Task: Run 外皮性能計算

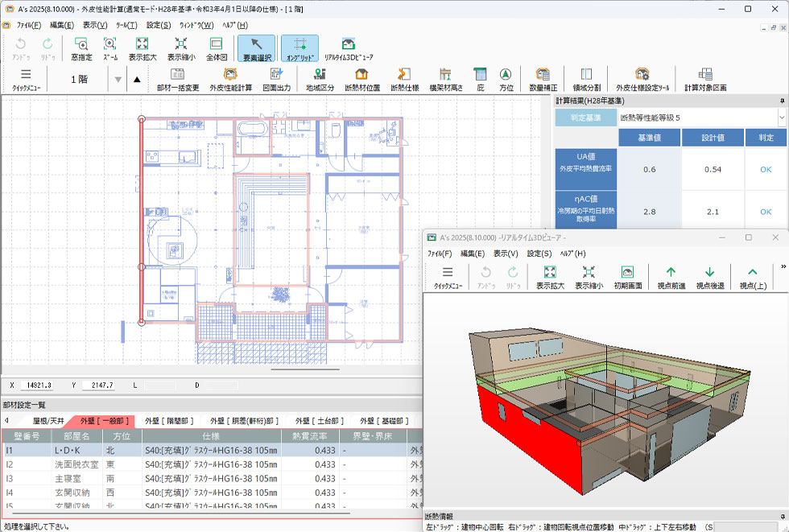Action: (x=230, y=80)
